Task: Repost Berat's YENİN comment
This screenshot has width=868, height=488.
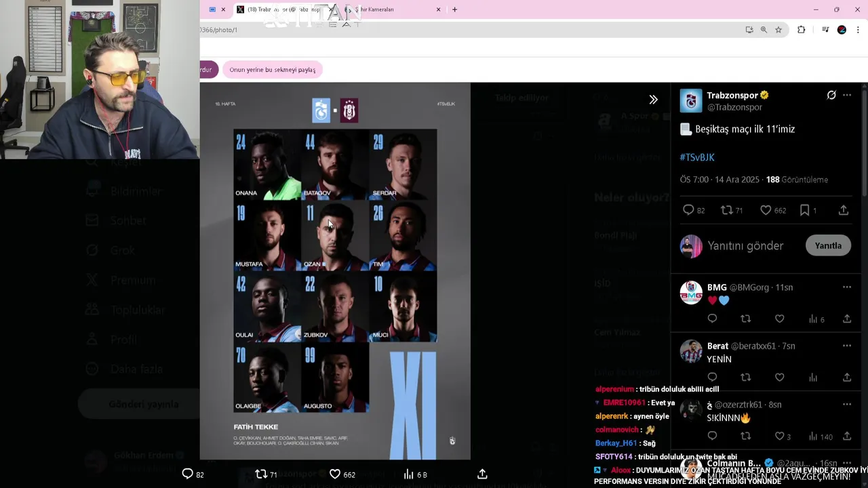Action: (746, 378)
